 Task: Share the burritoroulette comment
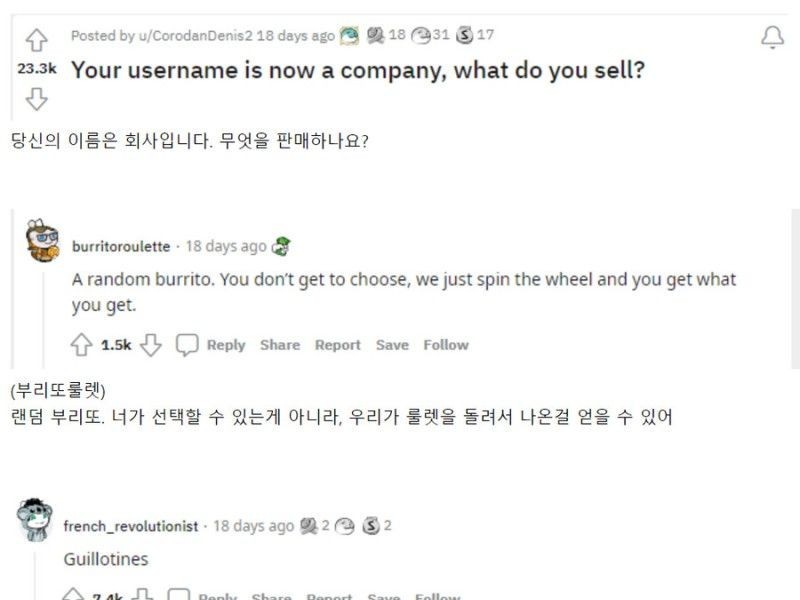pyautogui.click(x=280, y=345)
